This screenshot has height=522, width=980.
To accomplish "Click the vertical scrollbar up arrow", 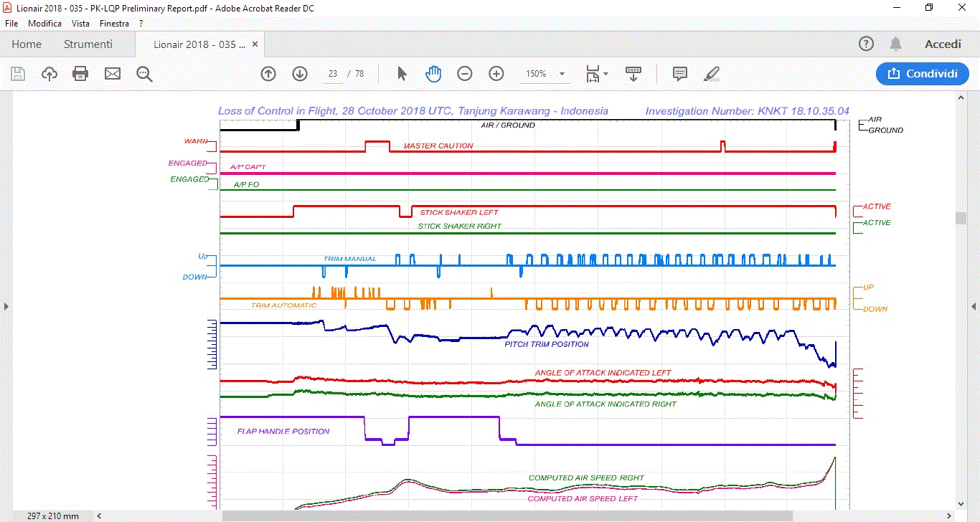I will [x=961, y=97].
